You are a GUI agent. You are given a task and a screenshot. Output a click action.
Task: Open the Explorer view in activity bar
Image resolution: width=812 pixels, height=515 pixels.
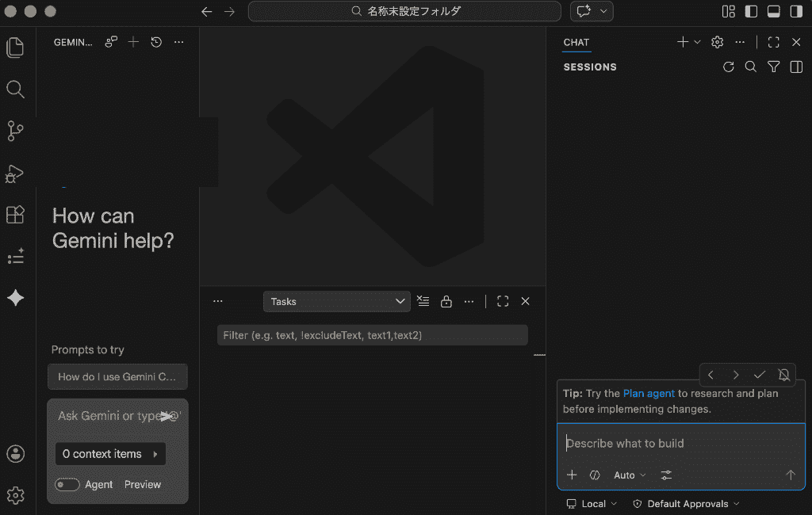tap(15, 48)
